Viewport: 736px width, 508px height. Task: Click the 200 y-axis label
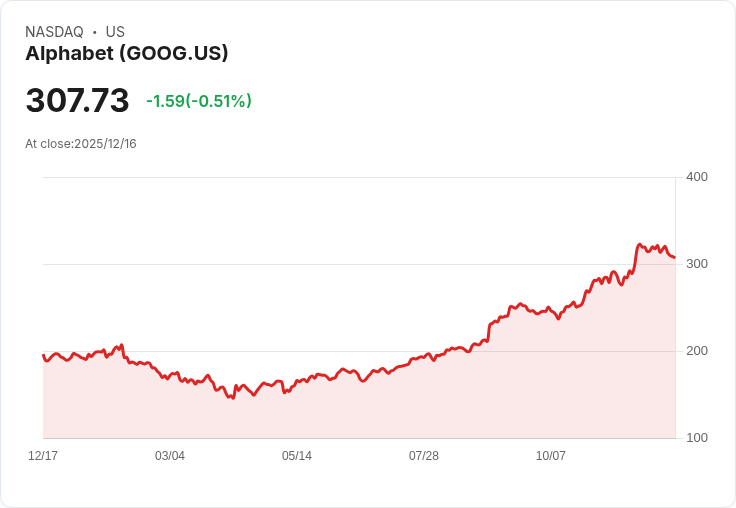[696, 351]
